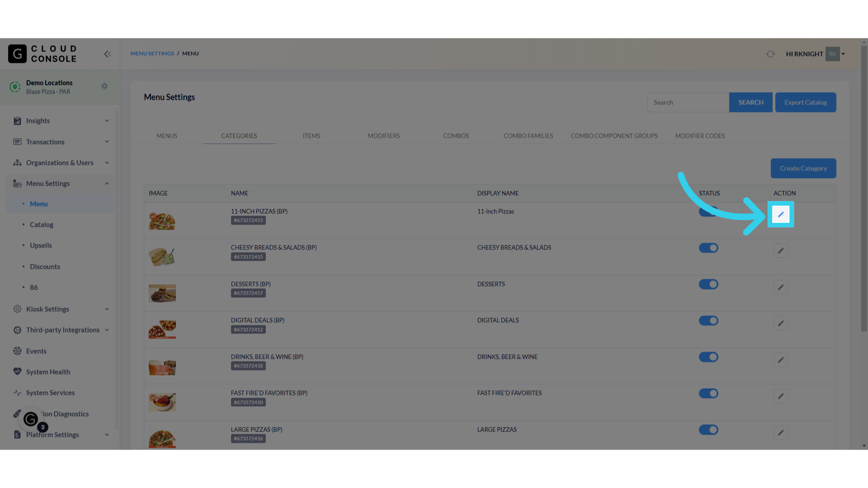Click the edit pencil for DESSERTS (BP)
This screenshot has width=868, height=488.
point(780,287)
